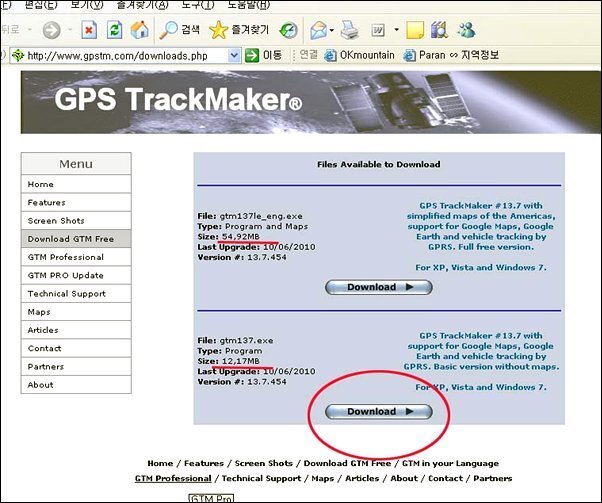
Task: Click the Edit with Word icon
Action: 378,30
